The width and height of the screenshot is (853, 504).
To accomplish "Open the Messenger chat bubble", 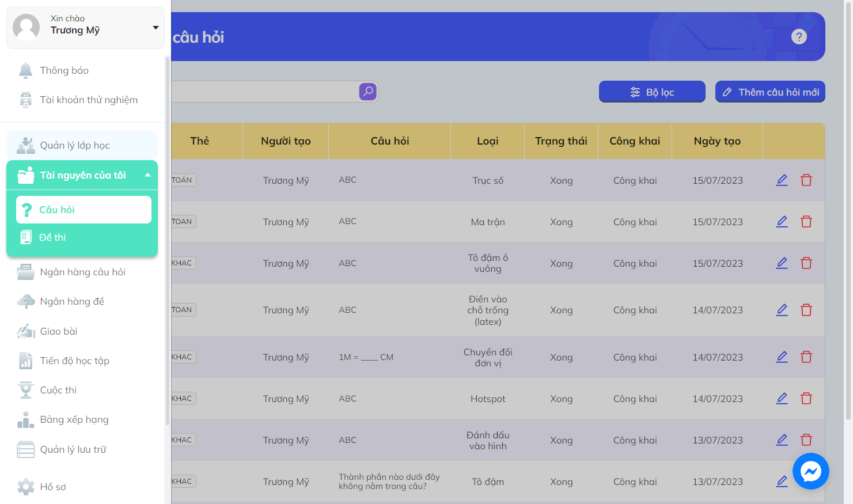I will [x=811, y=472].
